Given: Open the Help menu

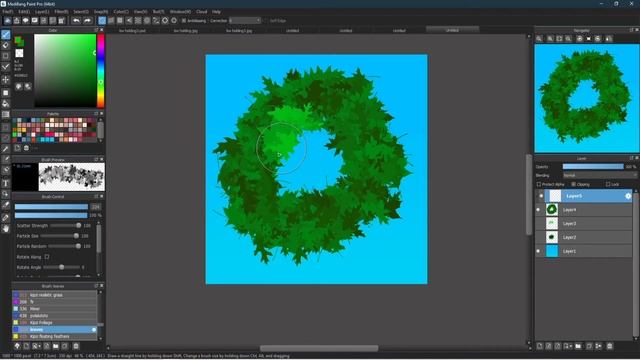Looking at the screenshot, I should [216, 12].
